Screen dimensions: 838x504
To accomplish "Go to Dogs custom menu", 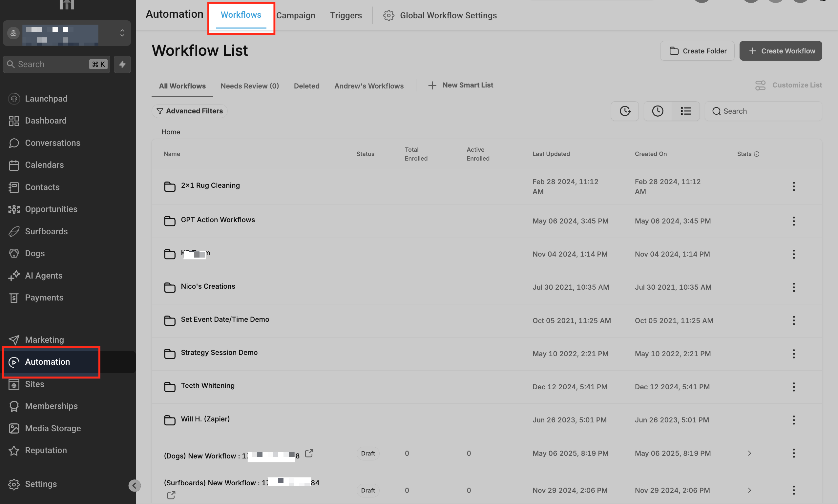I will [35, 253].
